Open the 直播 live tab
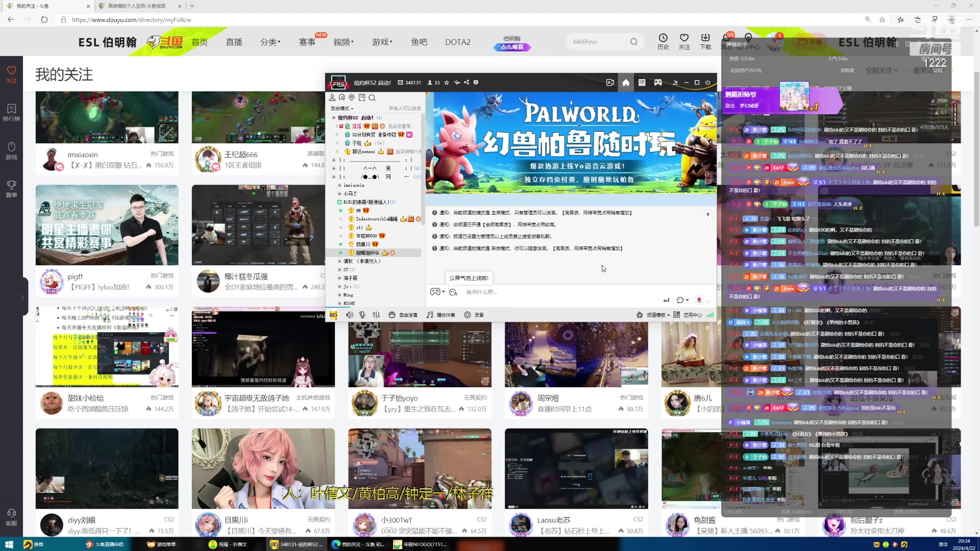This screenshot has width=980, height=551. coord(234,42)
